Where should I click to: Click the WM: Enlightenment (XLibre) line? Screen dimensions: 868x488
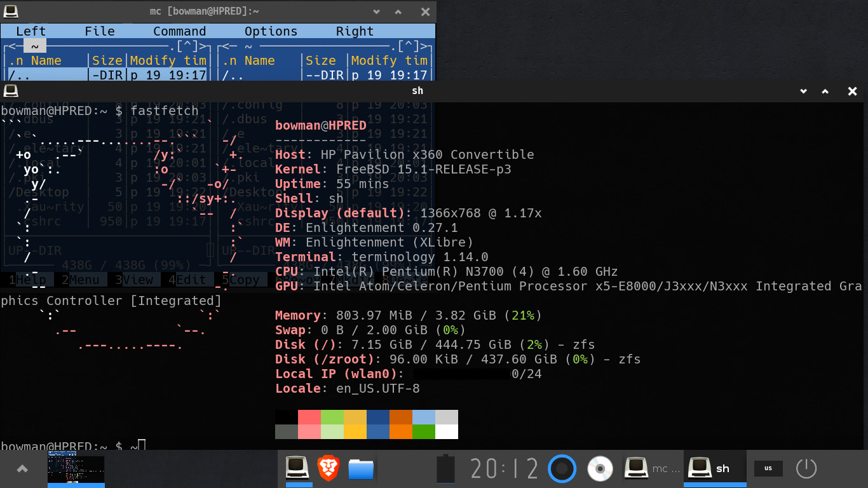(x=374, y=242)
